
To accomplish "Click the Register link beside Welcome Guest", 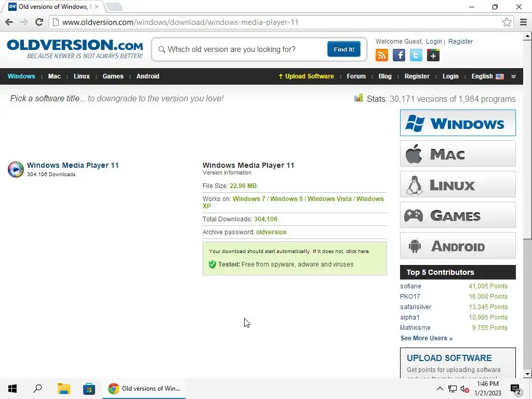I will [460, 42].
